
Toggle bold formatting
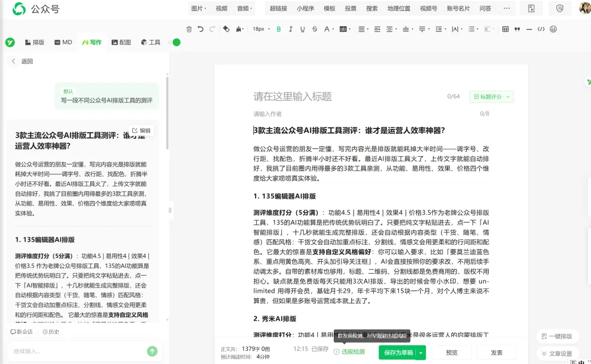pos(279,29)
